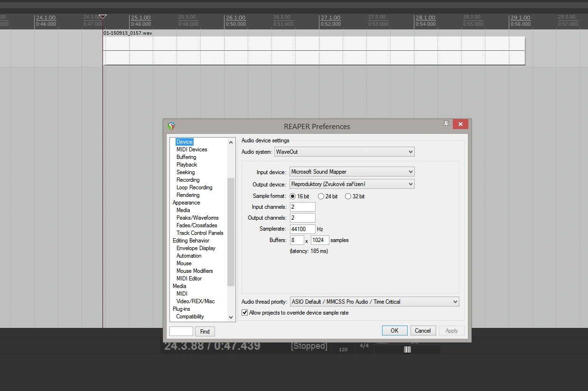Select Track Control Panels page
Screen dimensions: 588x391
[200, 233]
